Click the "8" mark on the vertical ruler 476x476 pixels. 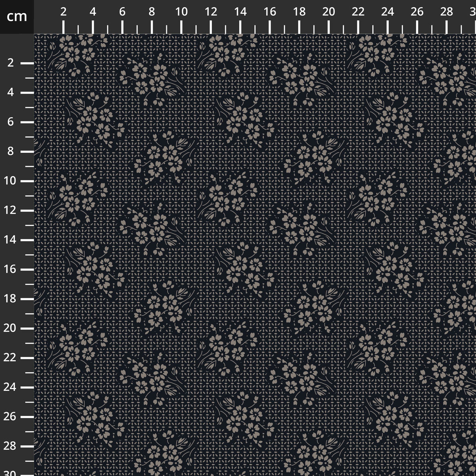(x=11, y=152)
